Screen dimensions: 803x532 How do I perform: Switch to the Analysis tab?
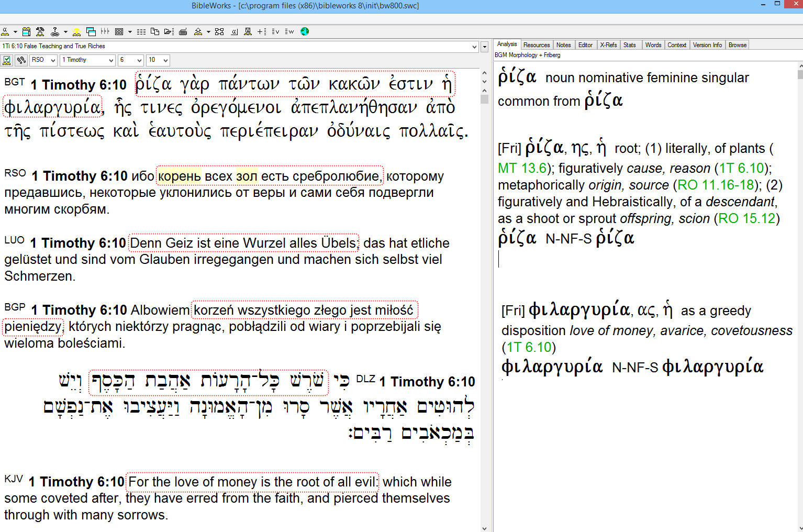[x=507, y=45]
